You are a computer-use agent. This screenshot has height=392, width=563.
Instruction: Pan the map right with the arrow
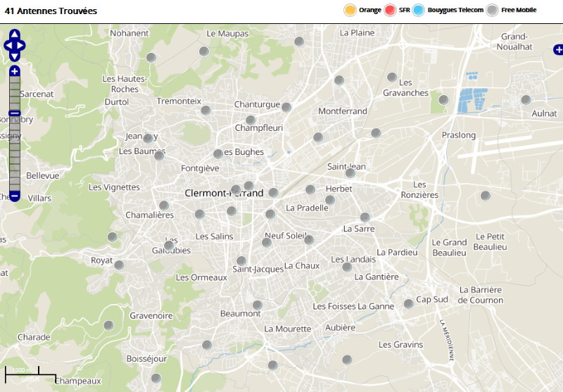(x=23, y=46)
